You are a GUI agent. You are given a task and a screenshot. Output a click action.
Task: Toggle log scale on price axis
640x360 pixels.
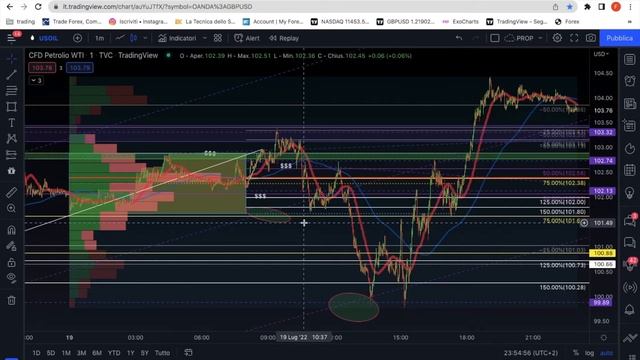click(x=589, y=353)
